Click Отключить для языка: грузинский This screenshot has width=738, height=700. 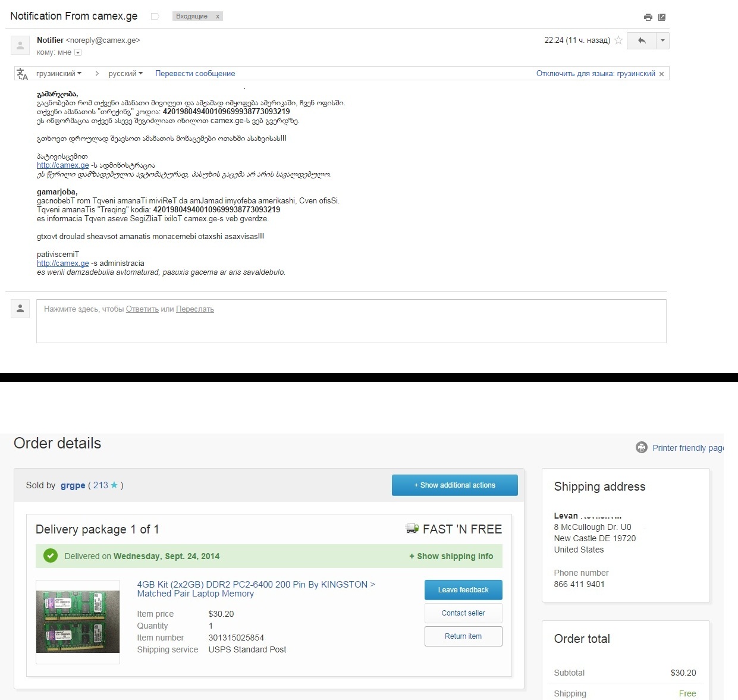click(596, 74)
